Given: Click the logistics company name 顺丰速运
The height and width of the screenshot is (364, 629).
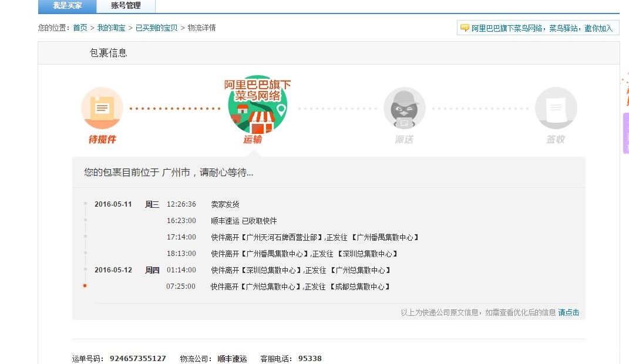Looking at the screenshot, I should pyautogui.click(x=232, y=358).
